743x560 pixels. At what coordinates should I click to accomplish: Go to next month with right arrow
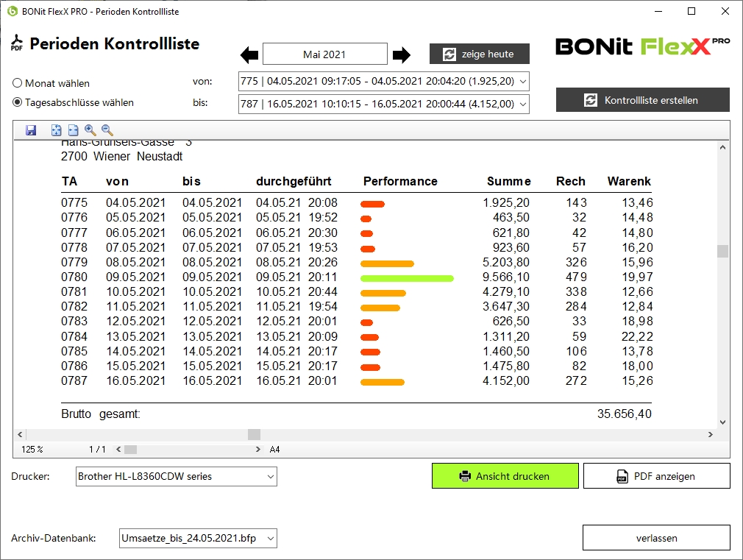click(x=402, y=55)
